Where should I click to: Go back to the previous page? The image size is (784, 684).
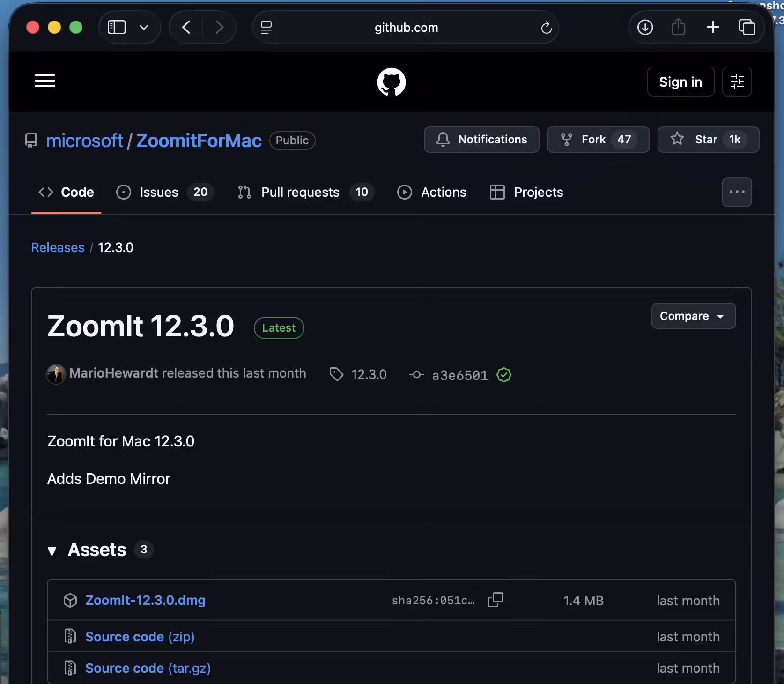(186, 28)
